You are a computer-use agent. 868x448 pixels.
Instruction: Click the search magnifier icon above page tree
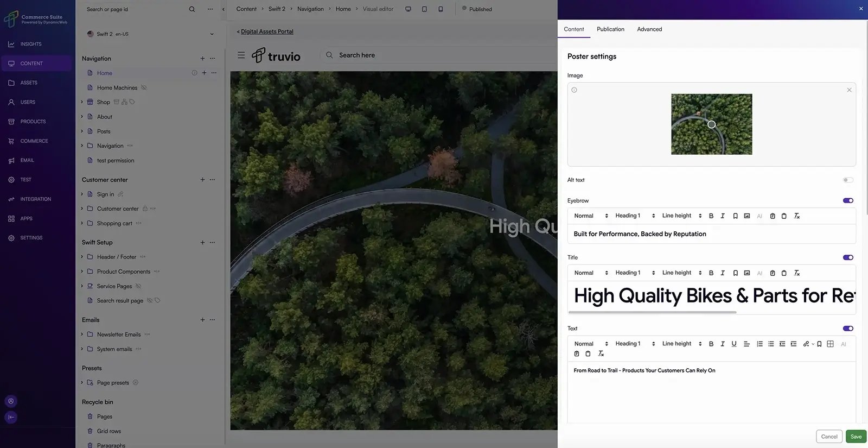click(x=192, y=9)
